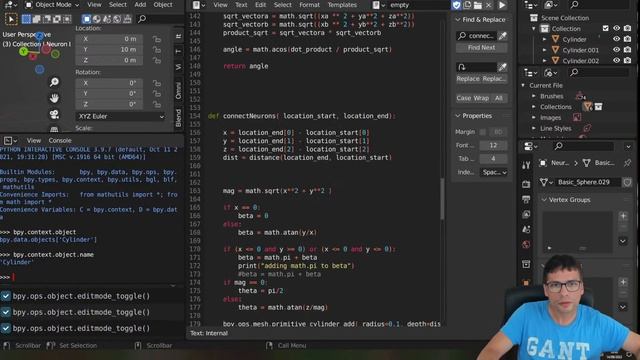Expand the Cylinder.001 tree item
Image resolution: width=640 pixels, height=360 pixels.
point(544,50)
